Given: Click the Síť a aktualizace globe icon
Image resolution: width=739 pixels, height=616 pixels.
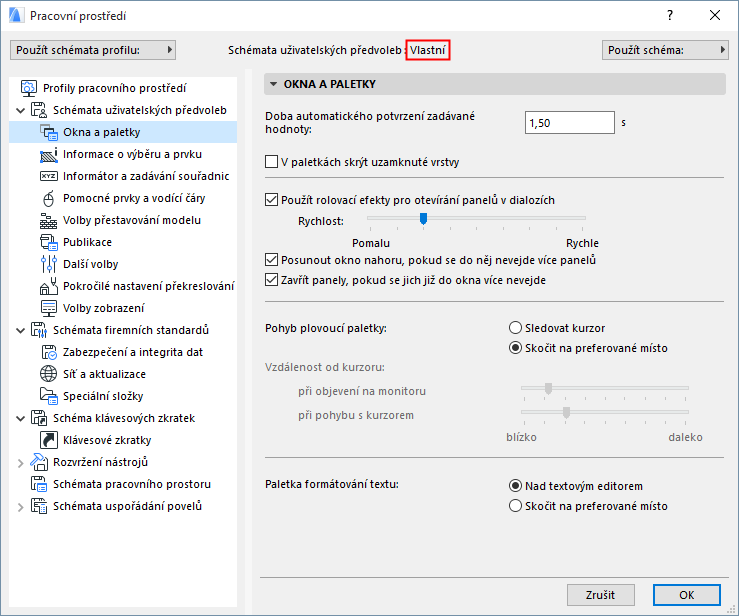Looking at the screenshot, I should (50, 374).
